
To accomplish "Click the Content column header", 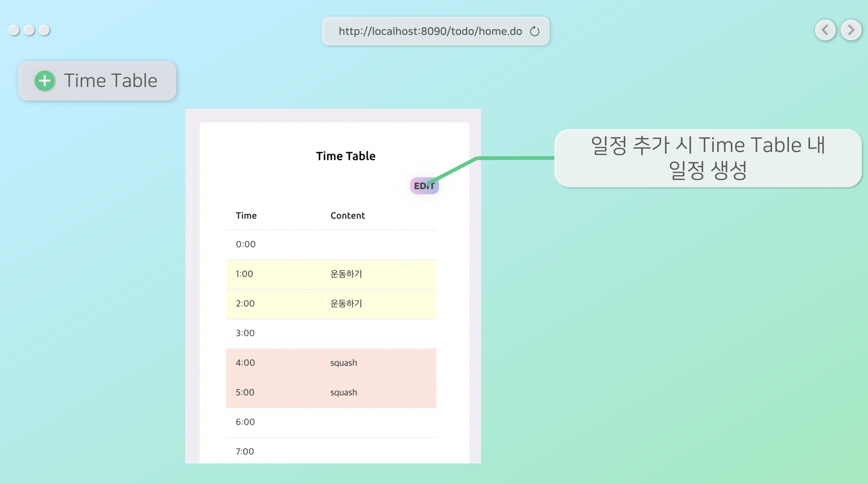I will pyautogui.click(x=348, y=215).
